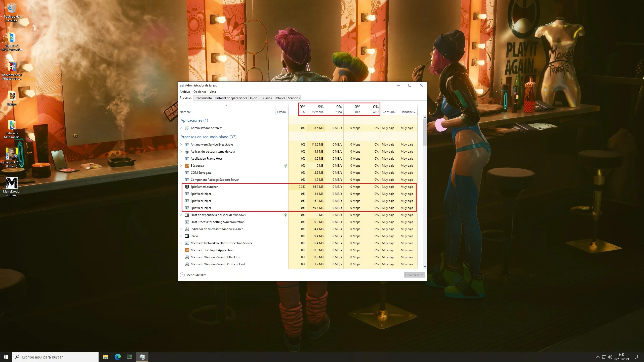
Task: Click the CPU column header to sort
Action: [x=302, y=109]
